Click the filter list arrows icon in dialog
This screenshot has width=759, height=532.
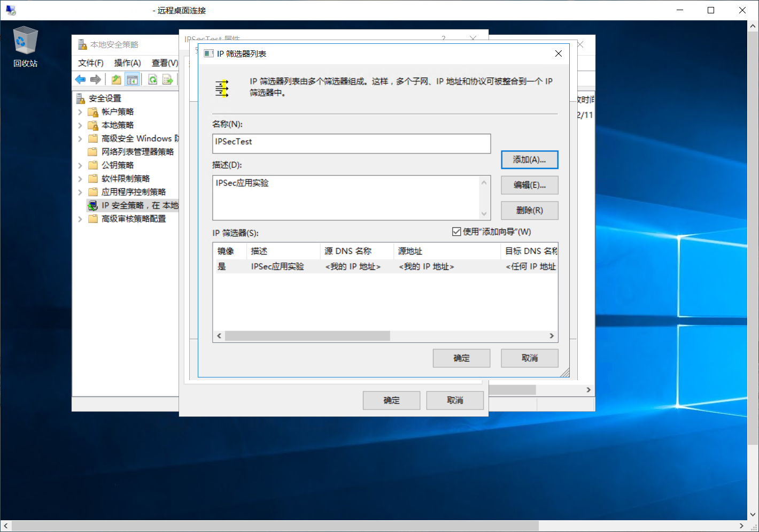coord(222,88)
